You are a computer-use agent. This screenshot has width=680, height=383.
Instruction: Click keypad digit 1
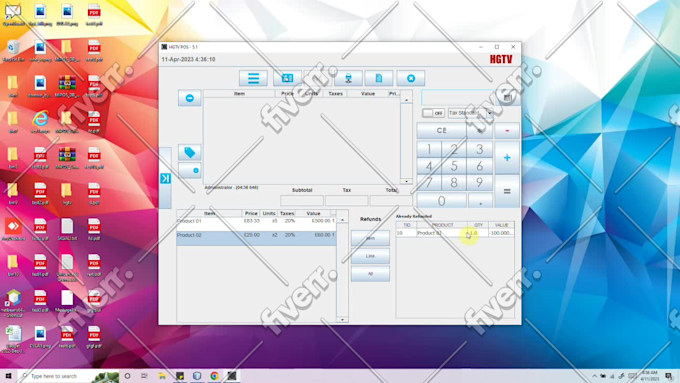point(429,149)
